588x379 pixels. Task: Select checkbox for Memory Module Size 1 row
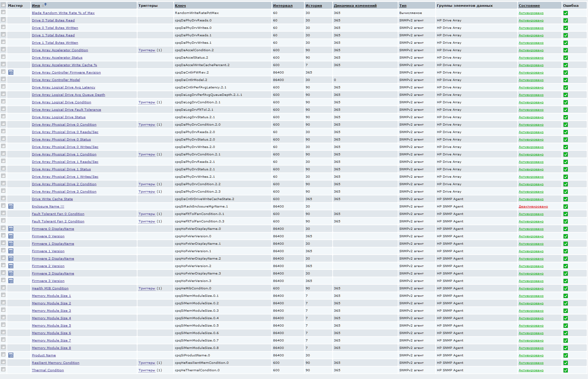click(3, 295)
